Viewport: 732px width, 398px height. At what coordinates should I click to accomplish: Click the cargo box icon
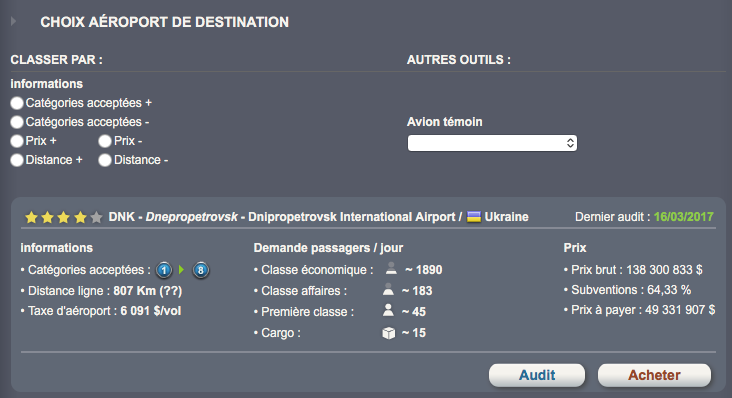click(x=388, y=333)
